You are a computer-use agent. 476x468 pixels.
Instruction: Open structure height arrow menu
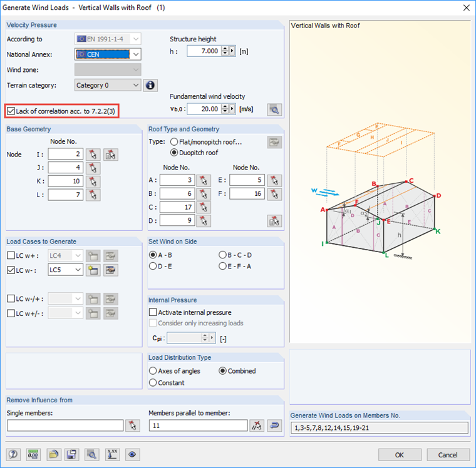(232, 51)
